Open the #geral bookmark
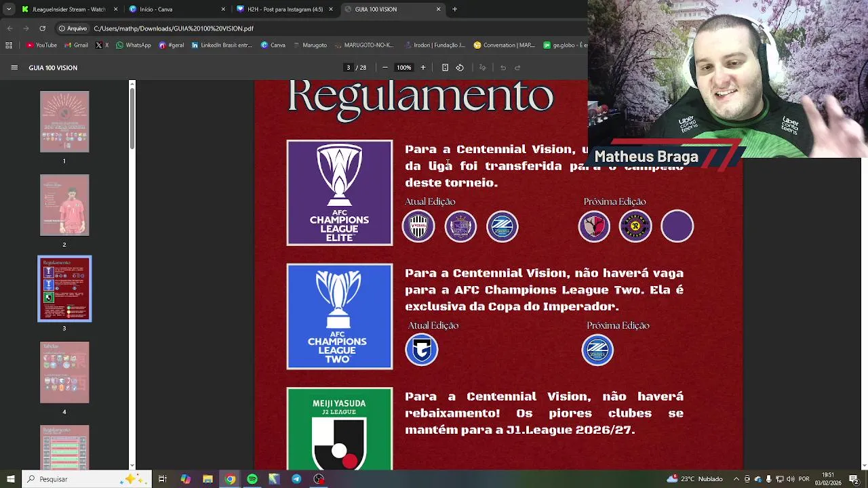Image resolution: width=868 pixels, height=488 pixels. tap(171, 45)
